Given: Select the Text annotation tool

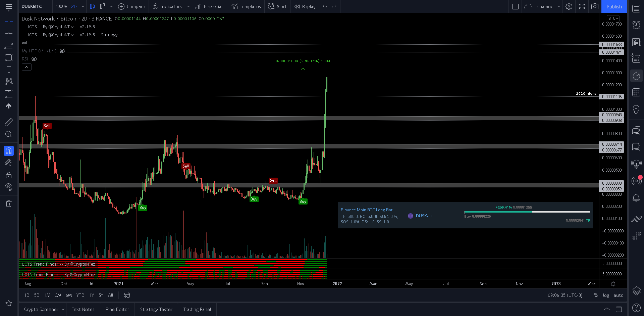Looking at the screenshot, I should coord(9,69).
